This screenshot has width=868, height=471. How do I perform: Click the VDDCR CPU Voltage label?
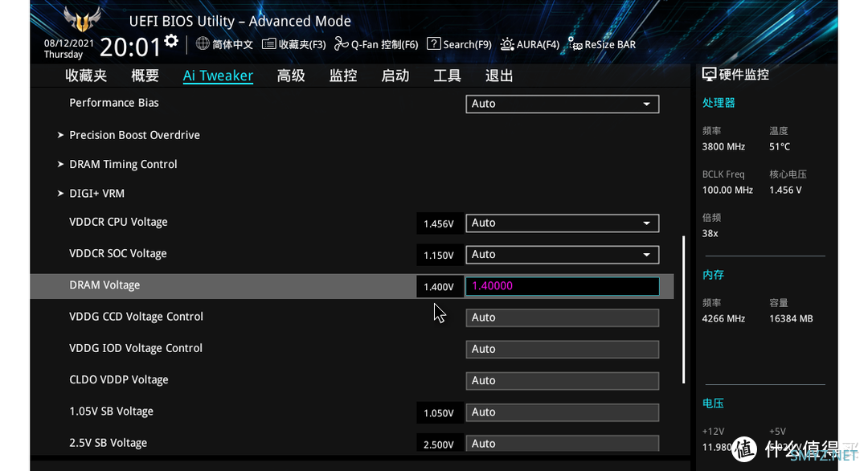pos(118,222)
